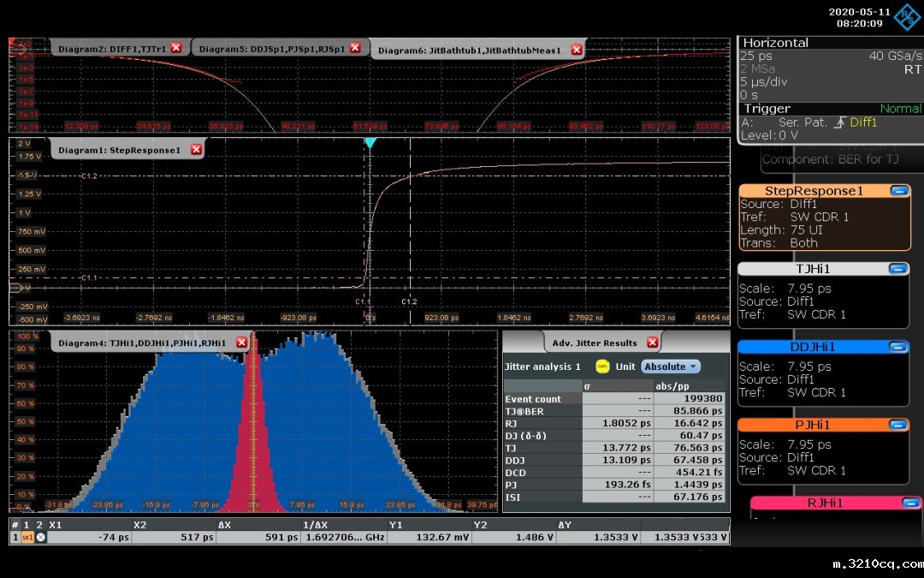Click the yellow Diff1 source icon

click(x=601, y=366)
